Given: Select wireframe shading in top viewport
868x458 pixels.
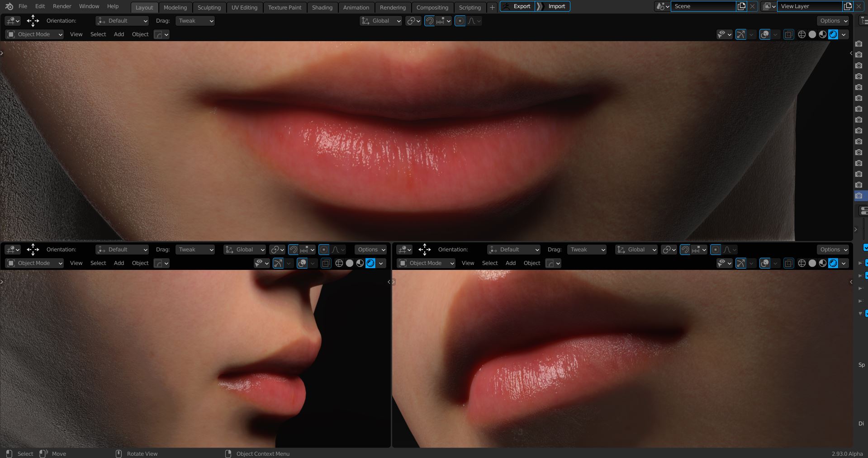Looking at the screenshot, I should point(802,34).
